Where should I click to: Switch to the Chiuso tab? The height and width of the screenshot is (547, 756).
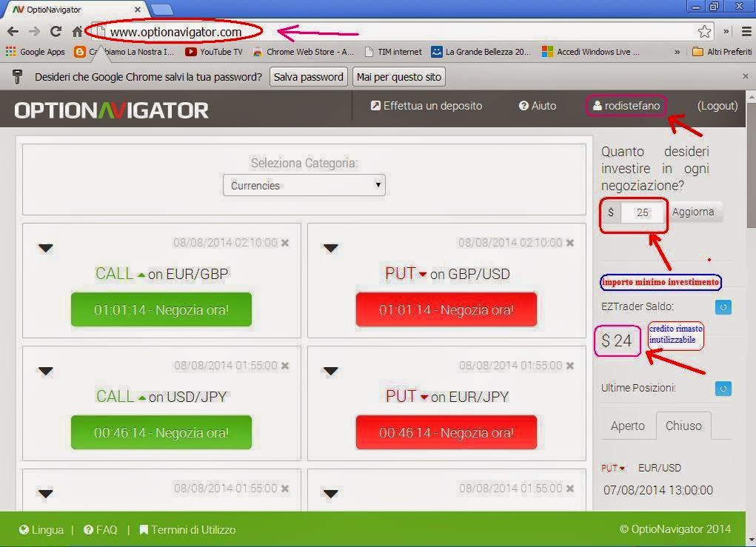[x=683, y=426]
